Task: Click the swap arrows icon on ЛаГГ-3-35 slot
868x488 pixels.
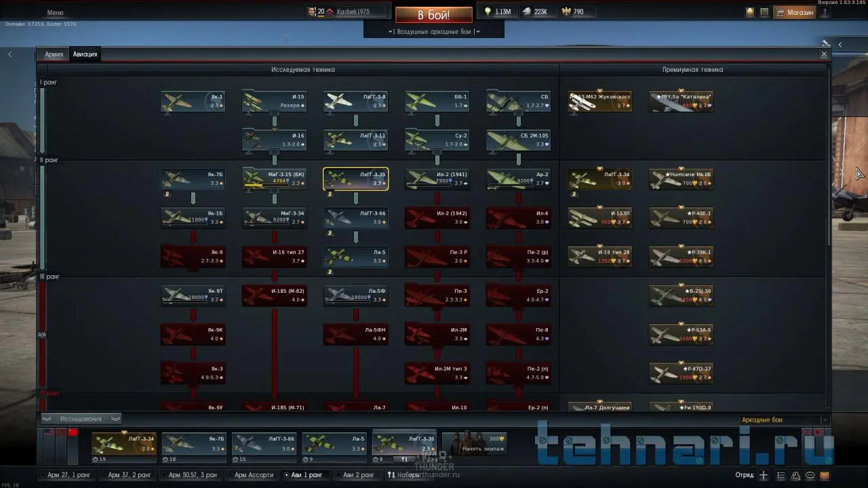Action: [x=405, y=459]
